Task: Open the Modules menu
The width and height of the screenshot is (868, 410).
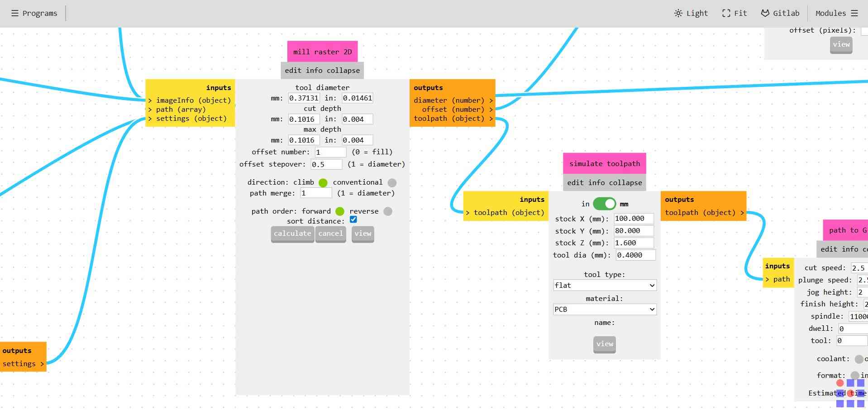Action: point(837,13)
